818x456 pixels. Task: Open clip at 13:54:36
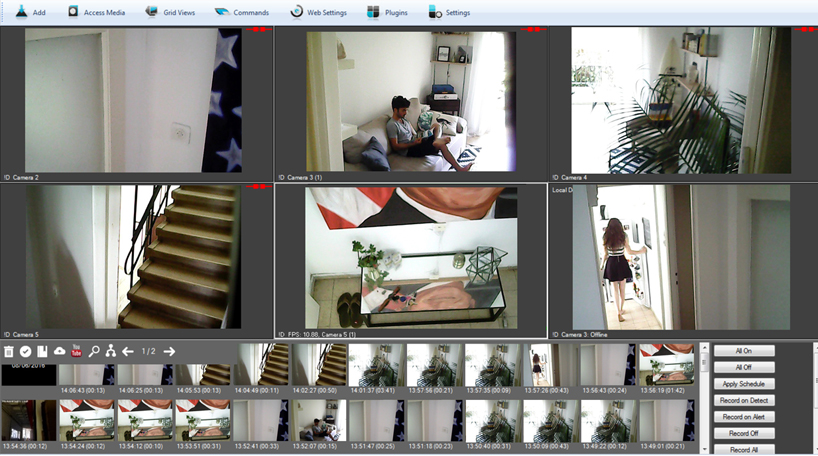(29, 421)
